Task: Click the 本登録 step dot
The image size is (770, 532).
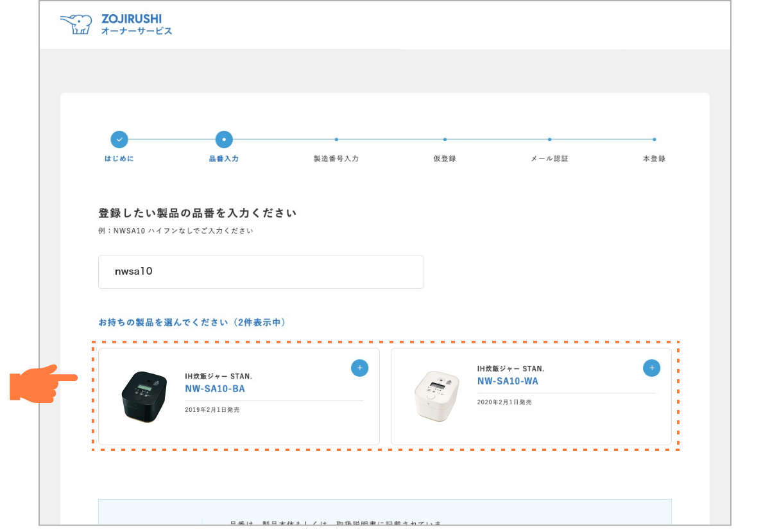Action: (x=654, y=139)
